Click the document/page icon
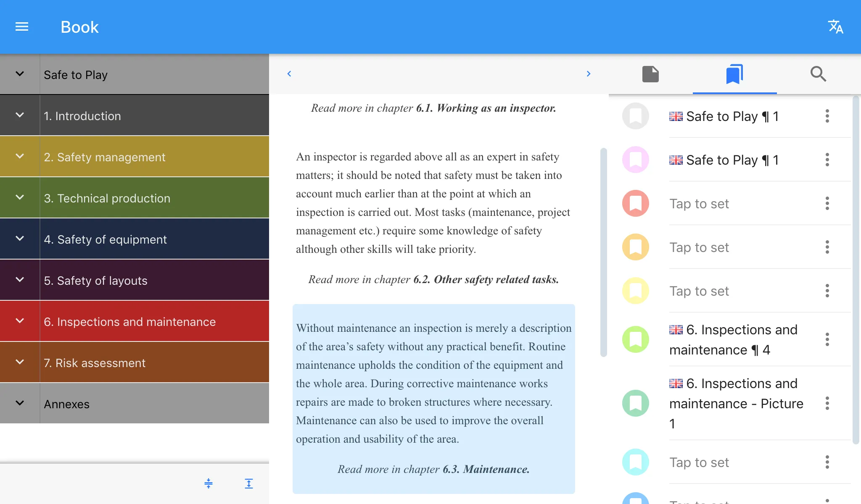 (650, 73)
